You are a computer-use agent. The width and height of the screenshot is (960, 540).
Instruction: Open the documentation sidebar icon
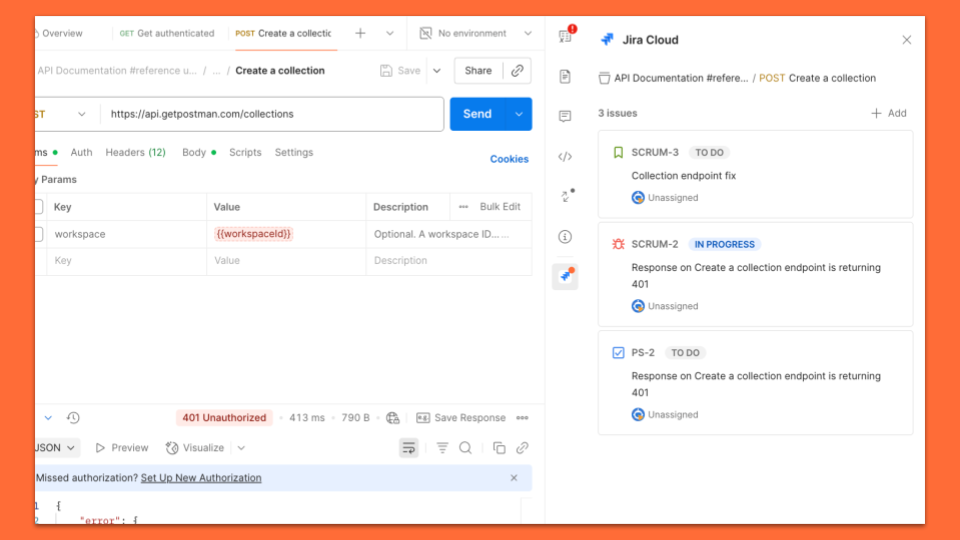coord(564,77)
